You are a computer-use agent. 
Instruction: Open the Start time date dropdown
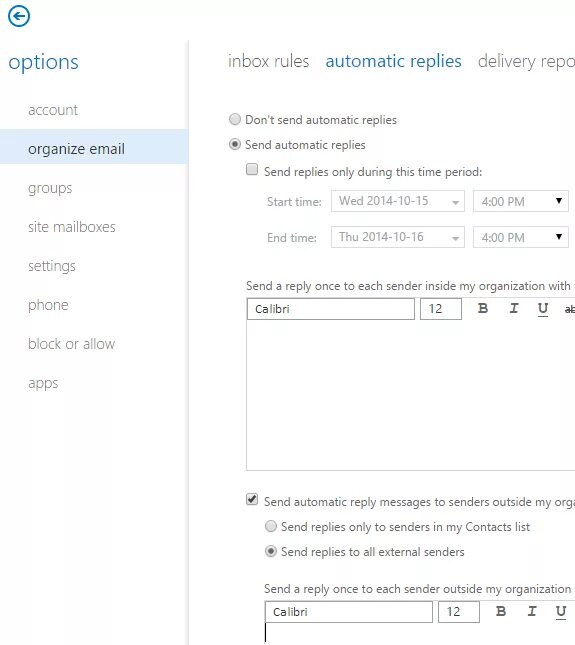click(398, 201)
